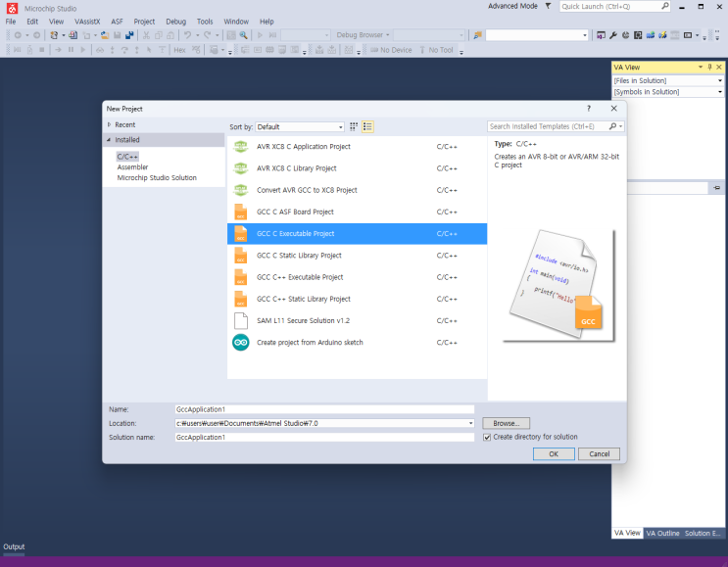The width and height of the screenshot is (728, 567).
Task: Open the VA View window options arrow
Action: [701, 68]
